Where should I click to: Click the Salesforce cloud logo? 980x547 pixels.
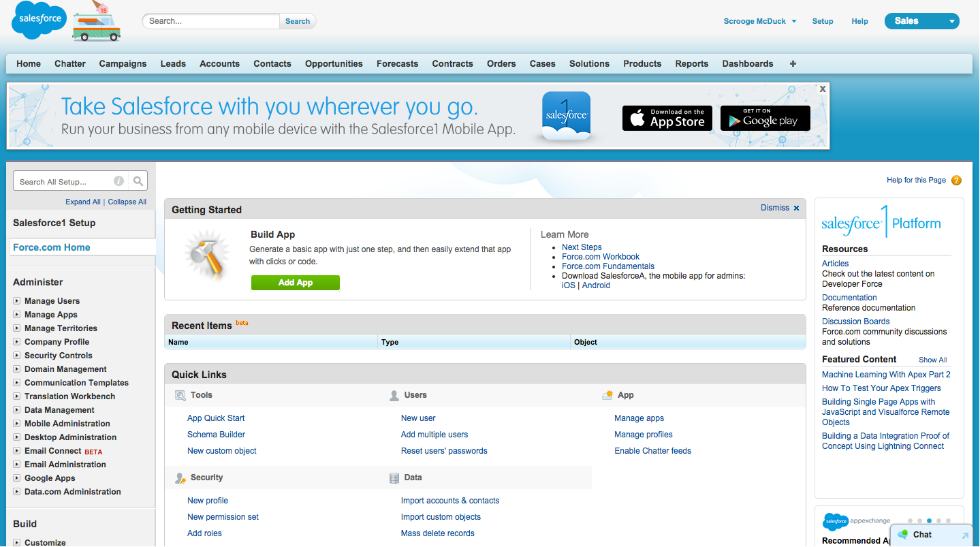pos(39,20)
